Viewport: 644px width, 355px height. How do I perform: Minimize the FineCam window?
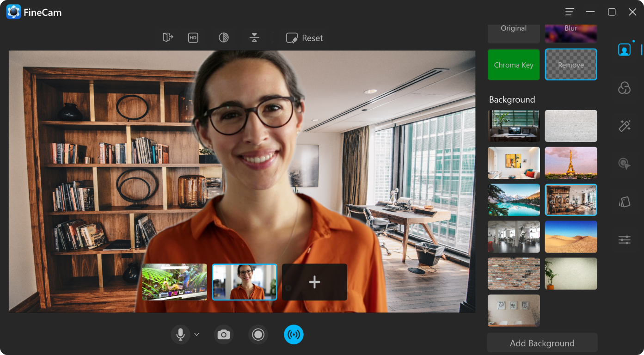(590, 12)
